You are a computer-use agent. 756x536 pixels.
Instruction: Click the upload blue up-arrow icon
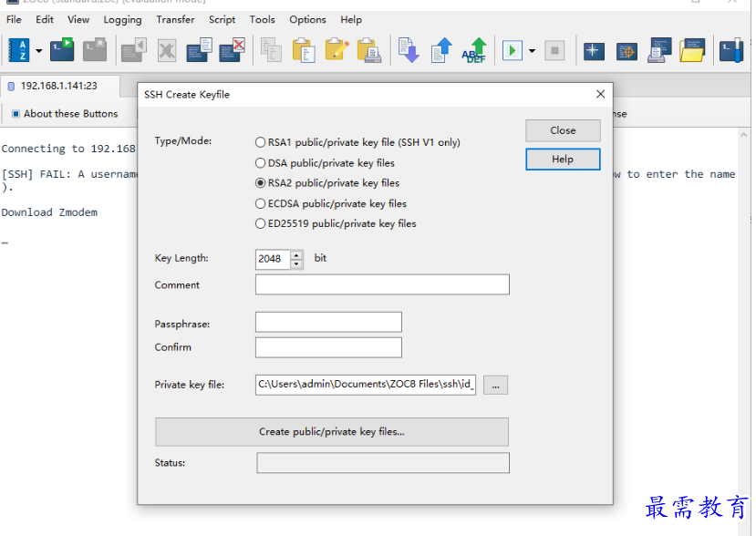click(x=441, y=50)
